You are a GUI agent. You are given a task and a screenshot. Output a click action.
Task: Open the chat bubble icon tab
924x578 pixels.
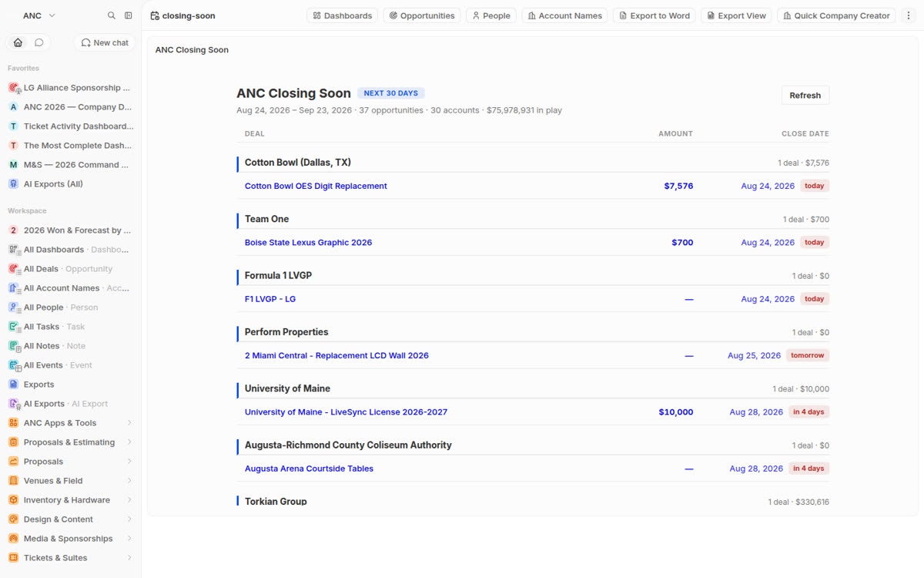39,42
